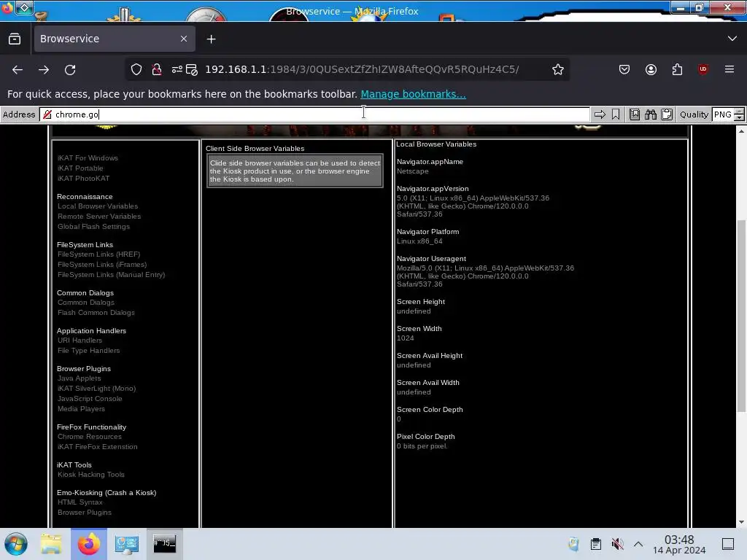The width and height of the screenshot is (747, 560).
Task: Click the clipboard tray icon
Action: click(595, 544)
